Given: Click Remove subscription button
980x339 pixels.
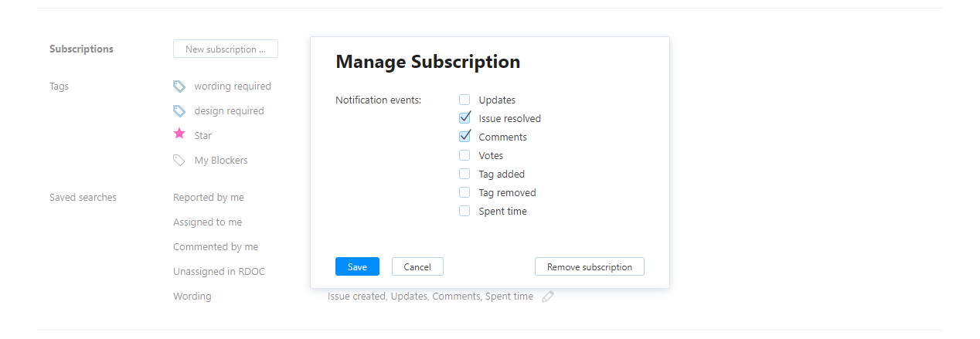Looking at the screenshot, I should [589, 266].
